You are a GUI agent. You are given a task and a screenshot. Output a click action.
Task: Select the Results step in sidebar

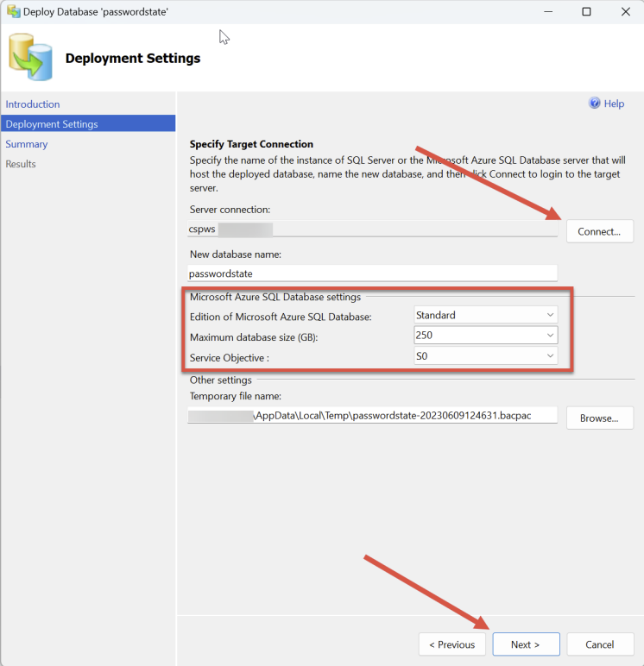click(x=21, y=164)
